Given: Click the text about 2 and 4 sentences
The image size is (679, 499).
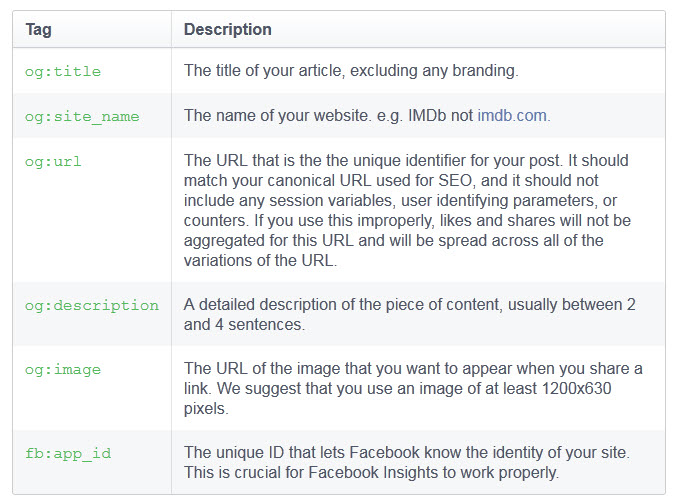Looking at the screenshot, I should 409,314.
